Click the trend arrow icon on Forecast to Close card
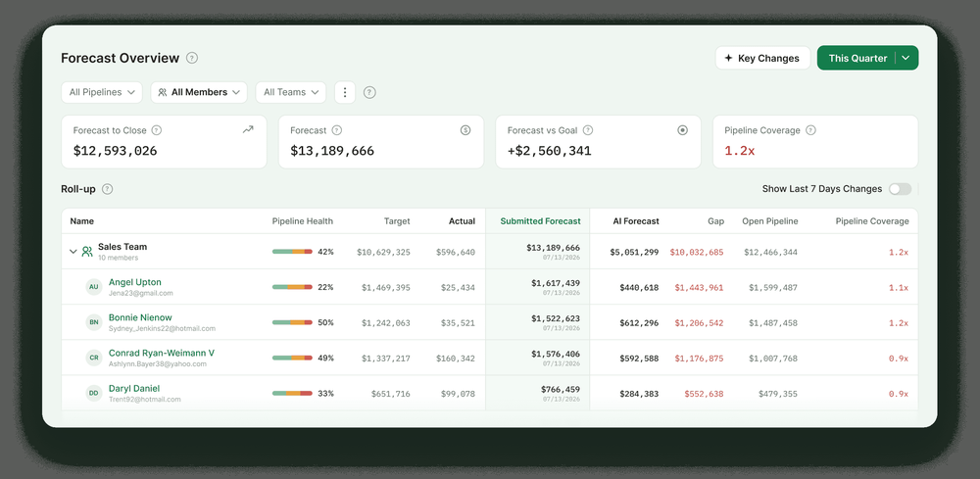This screenshot has width=980, height=479. click(248, 130)
